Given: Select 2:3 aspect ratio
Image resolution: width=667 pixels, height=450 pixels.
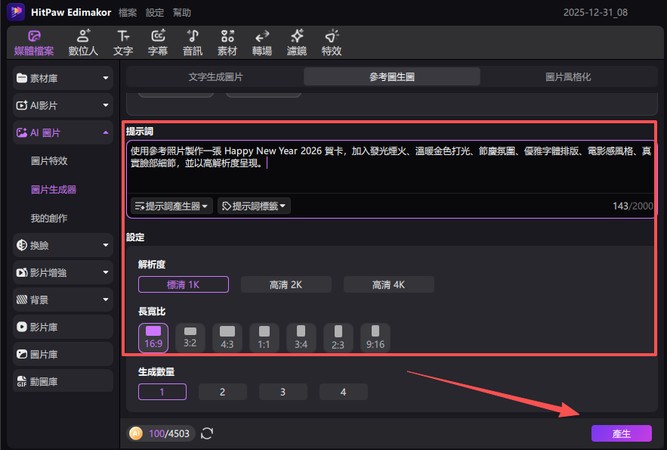Looking at the screenshot, I should point(338,338).
